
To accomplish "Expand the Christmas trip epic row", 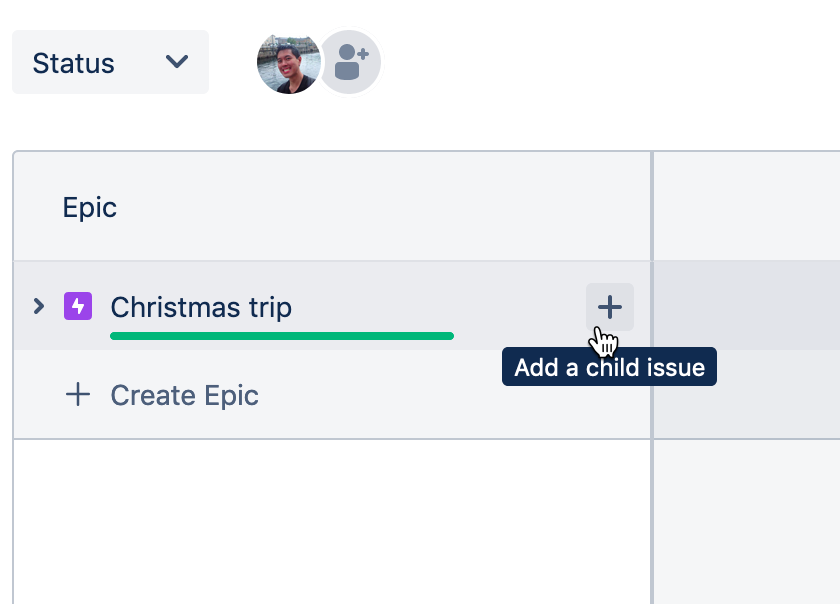I will [x=38, y=306].
